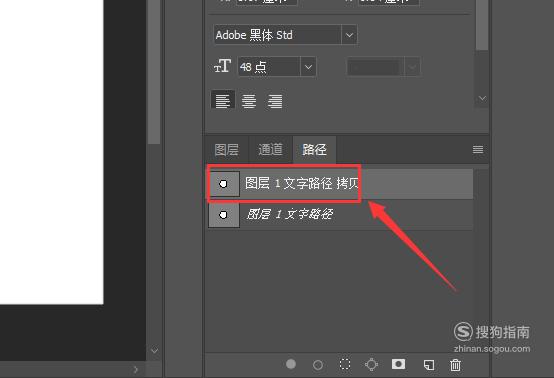Click thumbnail of 图层 1 文字路径 拷贝
Image resolution: width=554 pixels, height=378 pixels.
coord(224,184)
